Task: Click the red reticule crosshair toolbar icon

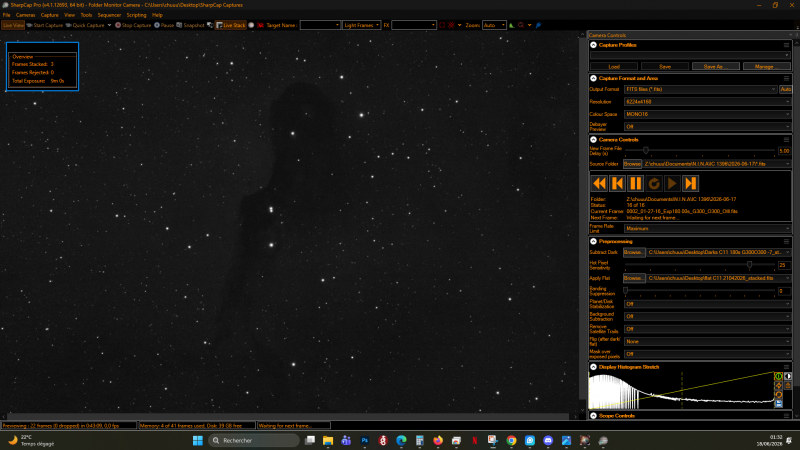Action: point(452,25)
